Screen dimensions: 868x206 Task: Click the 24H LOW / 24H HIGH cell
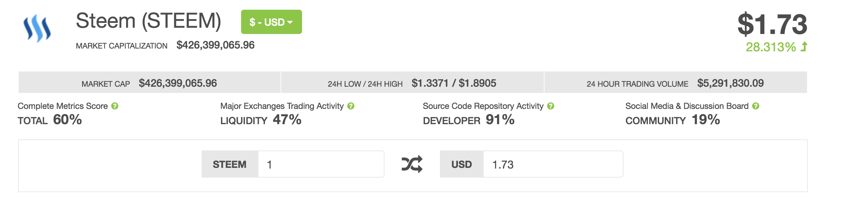click(412, 83)
